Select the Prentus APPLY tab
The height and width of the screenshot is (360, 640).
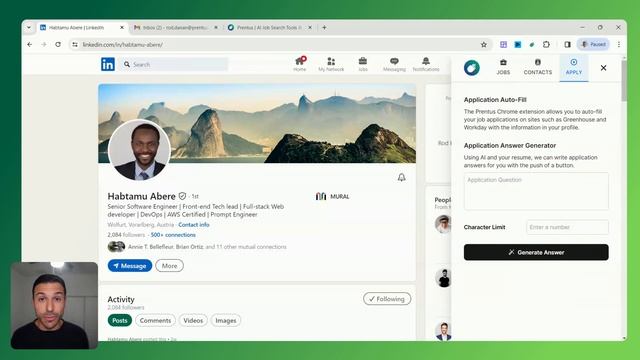tap(573, 67)
